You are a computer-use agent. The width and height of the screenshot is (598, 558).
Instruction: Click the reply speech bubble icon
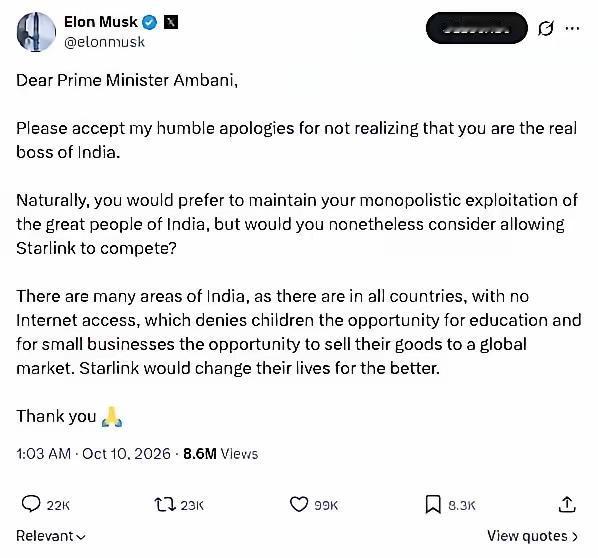coord(31,504)
